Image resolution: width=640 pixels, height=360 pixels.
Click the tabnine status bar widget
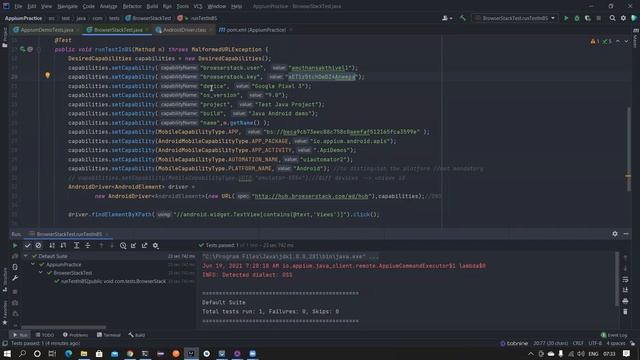click(x=514, y=343)
